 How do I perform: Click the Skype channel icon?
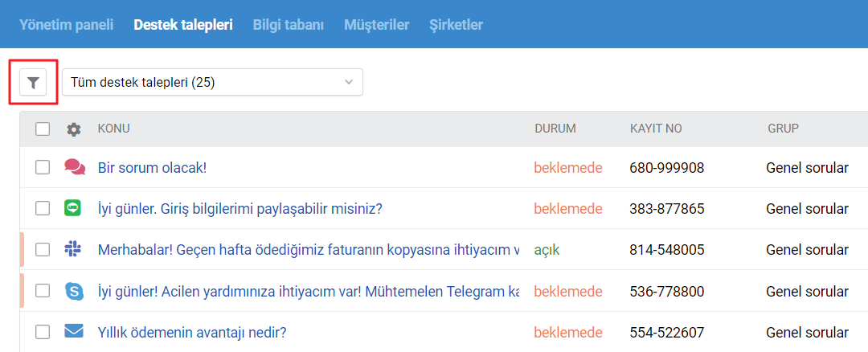(x=73, y=291)
